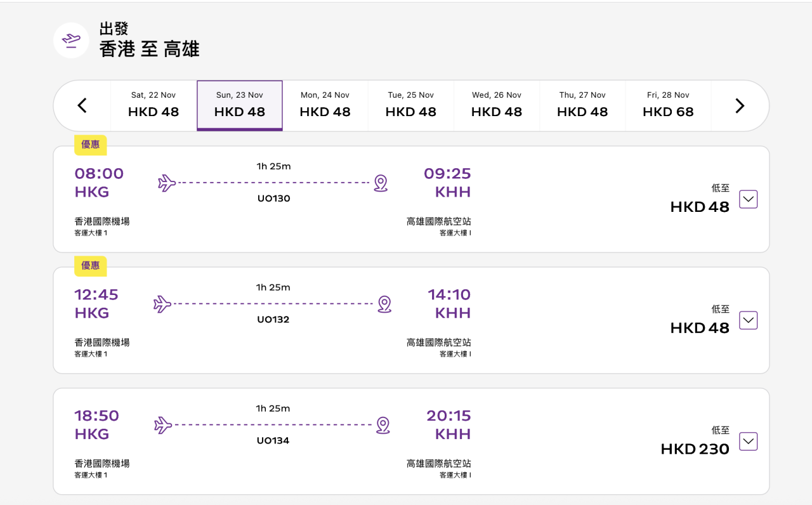Click destination pin icon on flight UO130
812x505 pixels.
[x=381, y=183]
